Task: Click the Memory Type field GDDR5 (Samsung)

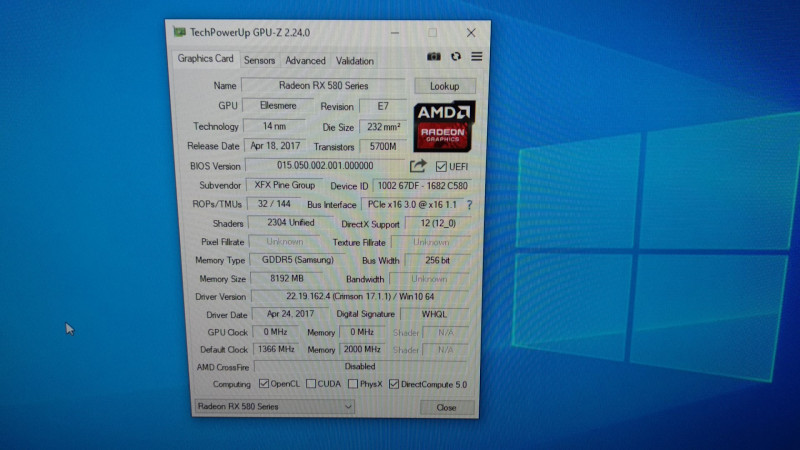Action: tap(297, 260)
